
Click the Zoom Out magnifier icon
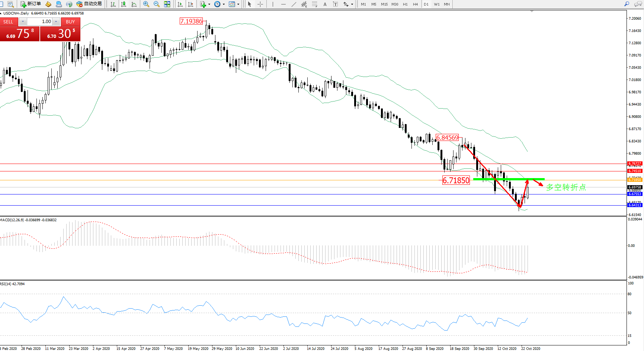tap(156, 4)
